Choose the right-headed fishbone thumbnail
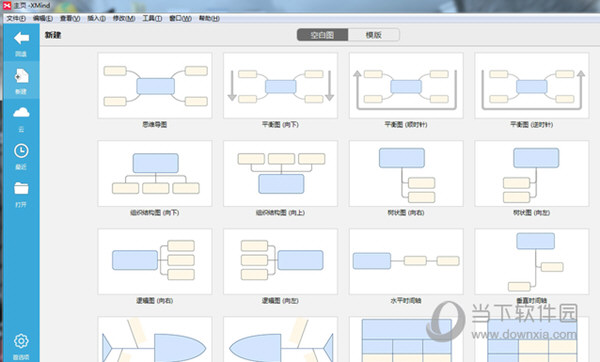This screenshot has height=362, width=600. click(155, 339)
